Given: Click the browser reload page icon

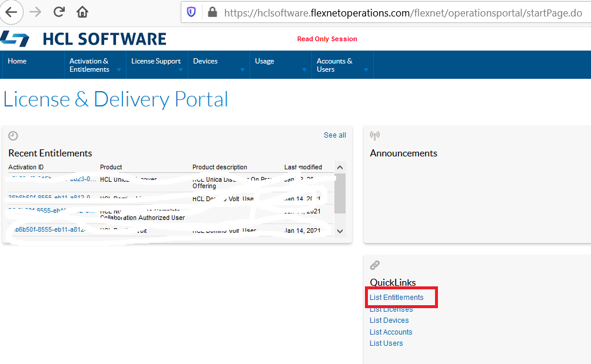Looking at the screenshot, I should (x=59, y=12).
